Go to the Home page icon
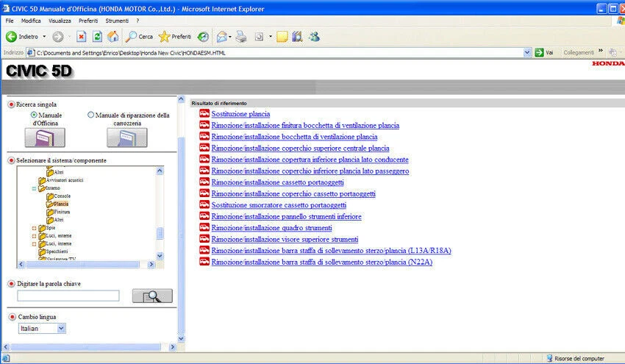Screen dimensions: 625x364 click(x=113, y=37)
